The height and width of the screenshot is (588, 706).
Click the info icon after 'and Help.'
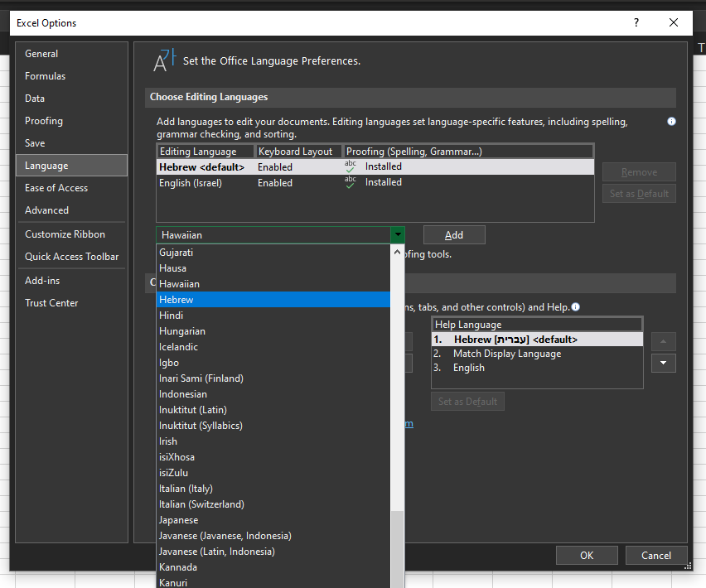[575, 306]
